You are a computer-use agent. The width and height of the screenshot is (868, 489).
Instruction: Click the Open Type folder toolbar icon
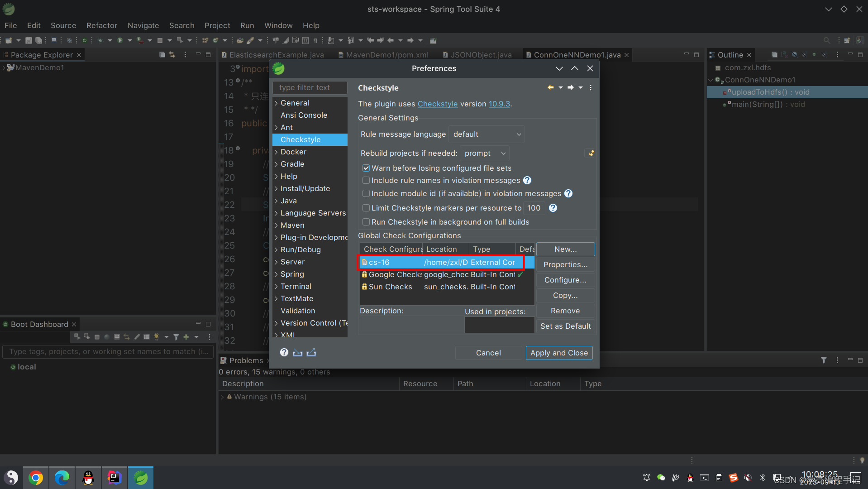point(240,40)
